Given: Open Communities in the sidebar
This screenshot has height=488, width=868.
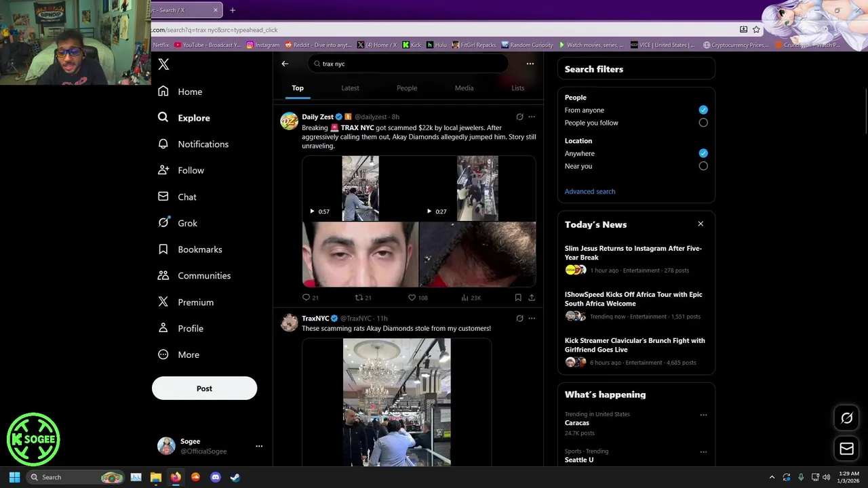Looking at the screenshot, I should [x=195, y=276].
